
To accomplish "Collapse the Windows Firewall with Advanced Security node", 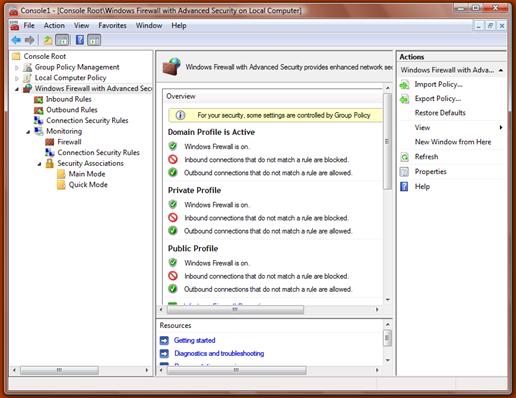I will pyautogui.click(x=17, y=89).
